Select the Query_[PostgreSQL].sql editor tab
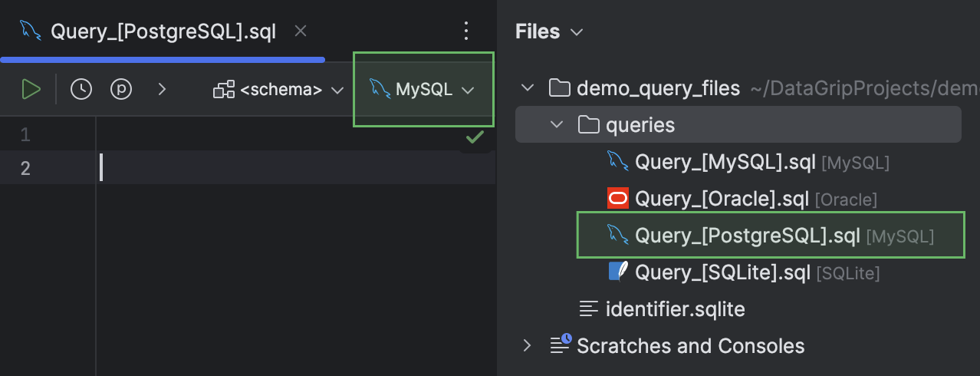The image size is (980, 376). click(163, 31)
